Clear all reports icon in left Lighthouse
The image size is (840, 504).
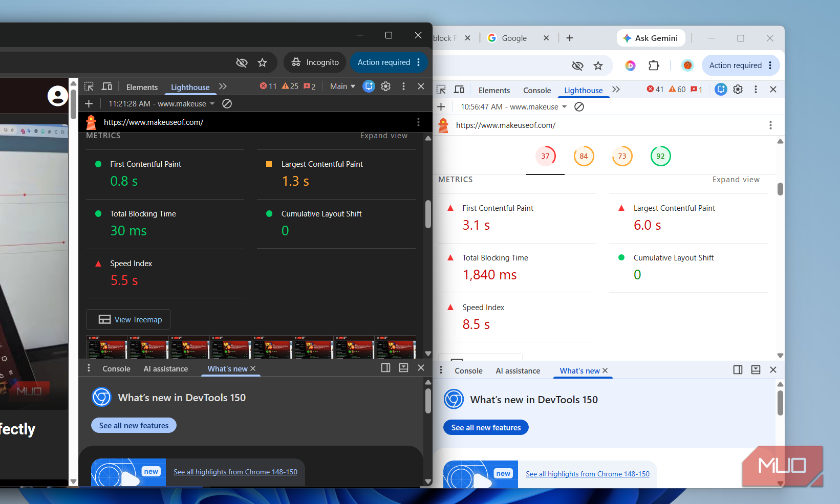click(227, 104)
